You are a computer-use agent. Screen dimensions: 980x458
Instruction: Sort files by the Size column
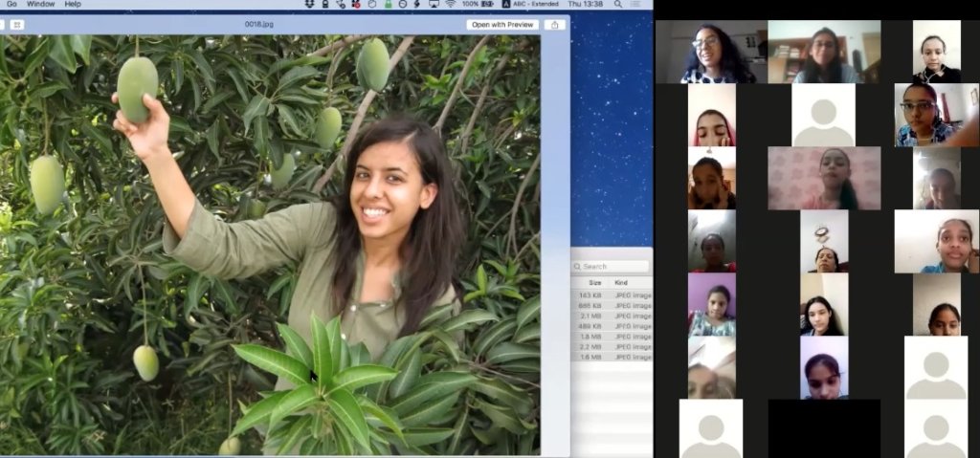pos(594,283)
